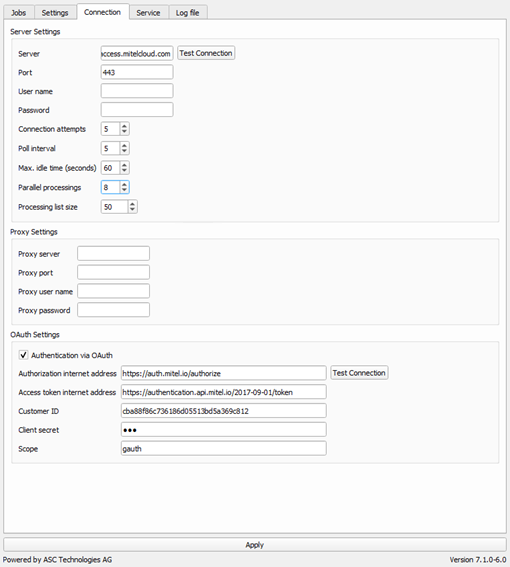Focus the Client secret field
This screenshot has height=567, width=510.
click(x=224, y=430)
